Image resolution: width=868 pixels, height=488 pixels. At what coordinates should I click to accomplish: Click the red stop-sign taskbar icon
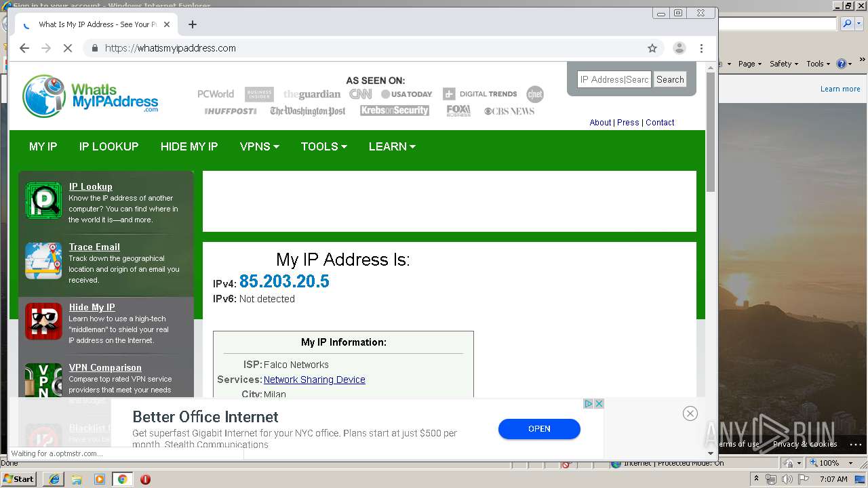(x=145, y=479)
